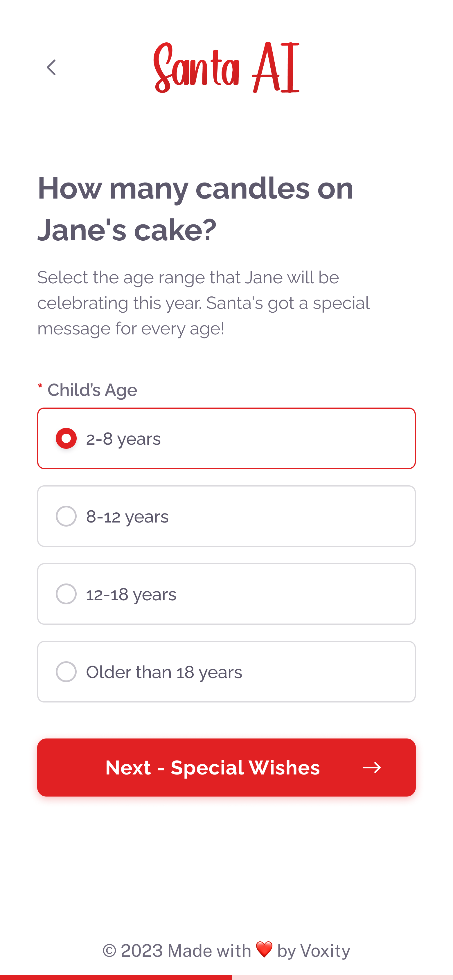Screen dimensions: 453x980
Task: Click the "Older than 18 years" label text
Action: 164,673
